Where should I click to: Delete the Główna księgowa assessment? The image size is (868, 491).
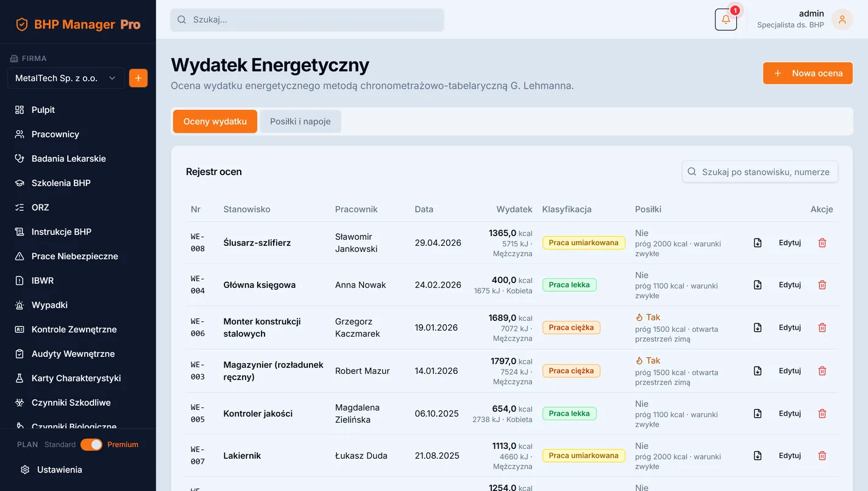tap(822, 285)
